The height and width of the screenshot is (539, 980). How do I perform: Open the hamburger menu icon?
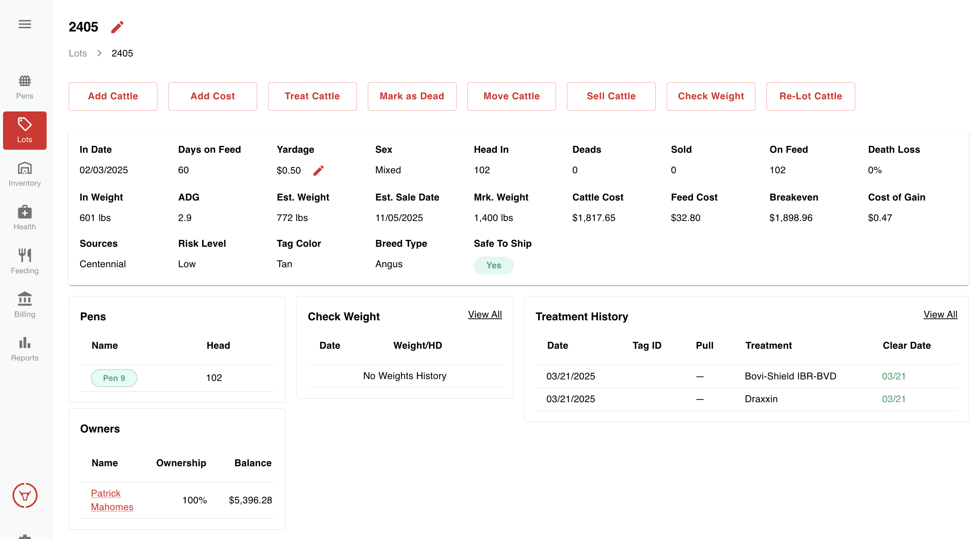pyautogui.click(x=25, y=24)
